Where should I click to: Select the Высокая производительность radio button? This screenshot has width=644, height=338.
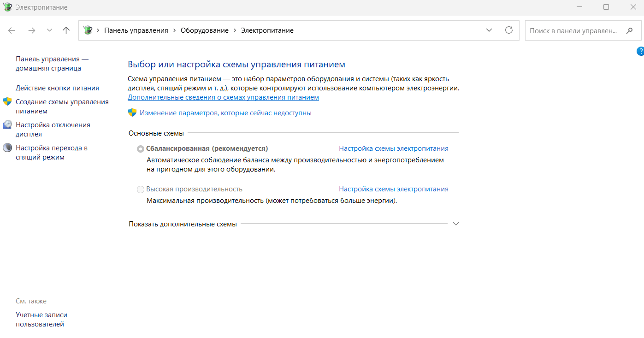coord(141,190)
